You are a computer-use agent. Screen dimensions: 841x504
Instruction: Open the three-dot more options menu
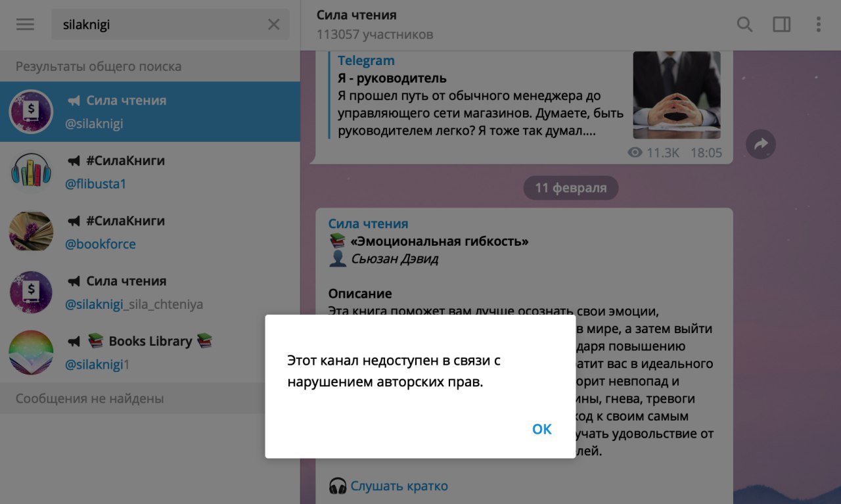(x=819, y=25)
